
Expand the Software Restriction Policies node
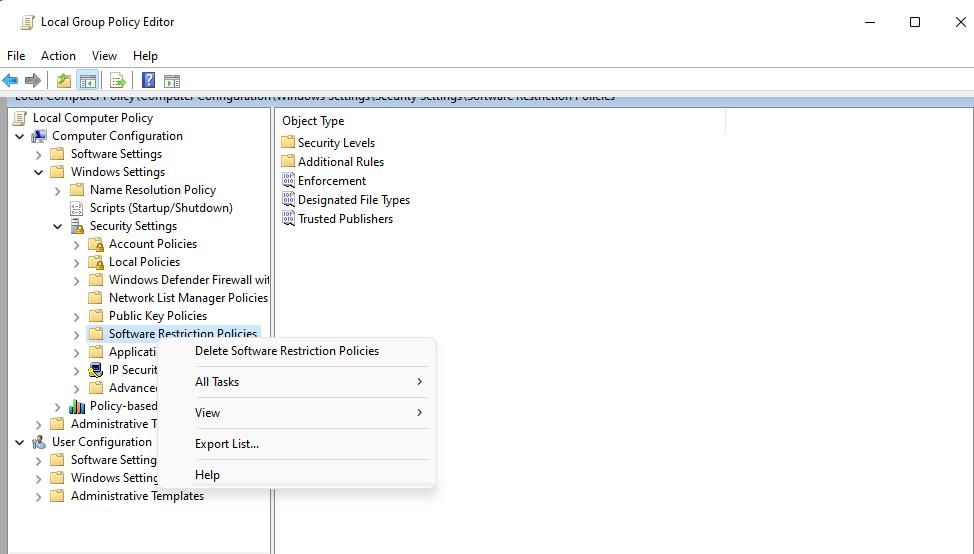(76, 335)
